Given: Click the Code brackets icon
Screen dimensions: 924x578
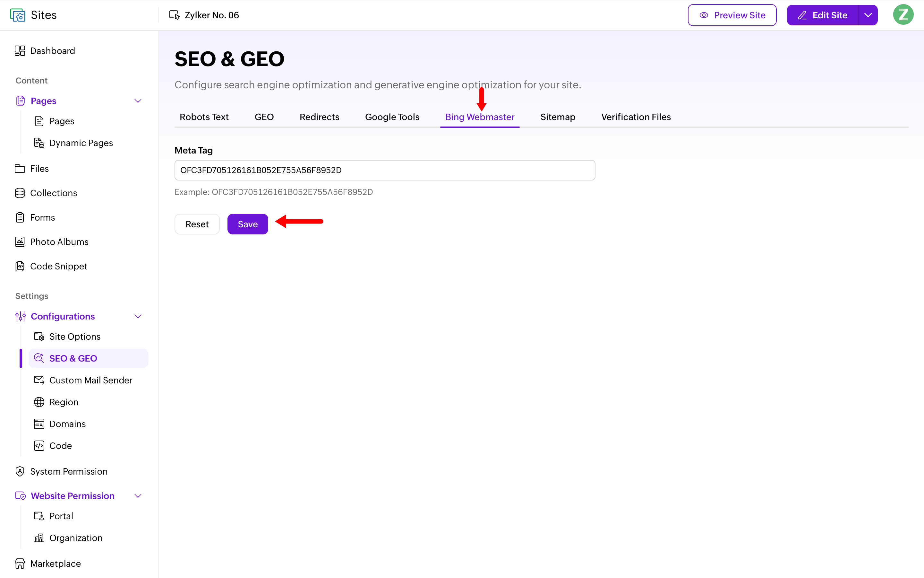Looking at the screenshot, I should [x=39, y=446].
